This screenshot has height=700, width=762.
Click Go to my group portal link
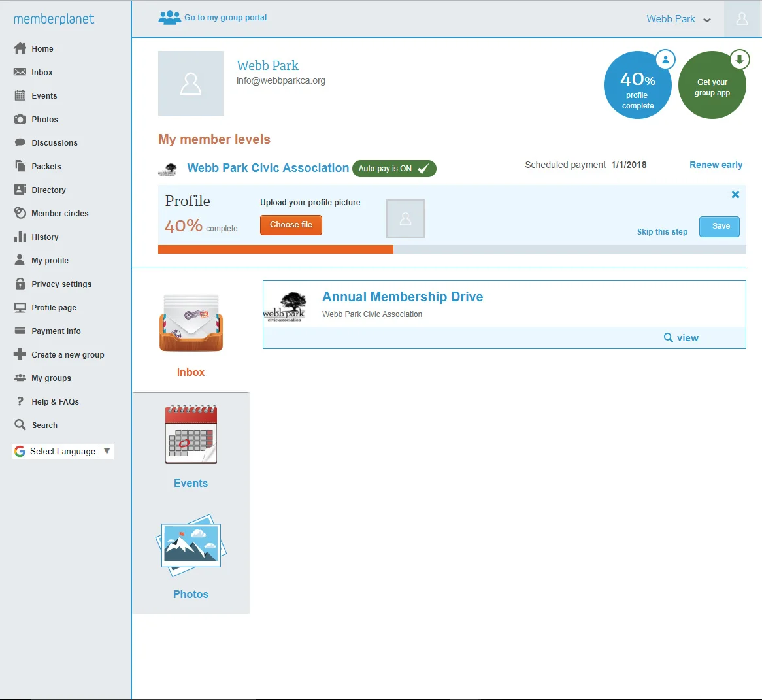(225, 18)
